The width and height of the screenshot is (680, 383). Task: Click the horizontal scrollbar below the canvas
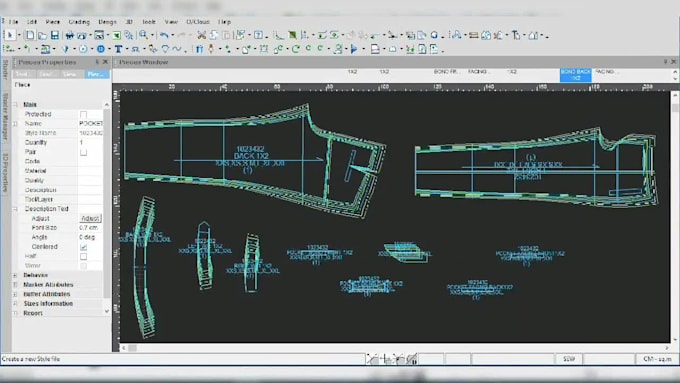pos(395,348)
